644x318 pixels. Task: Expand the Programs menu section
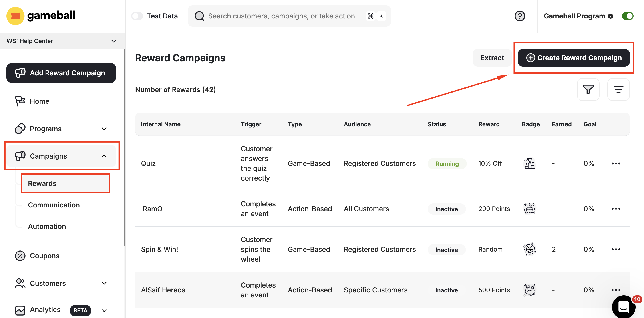104,129
